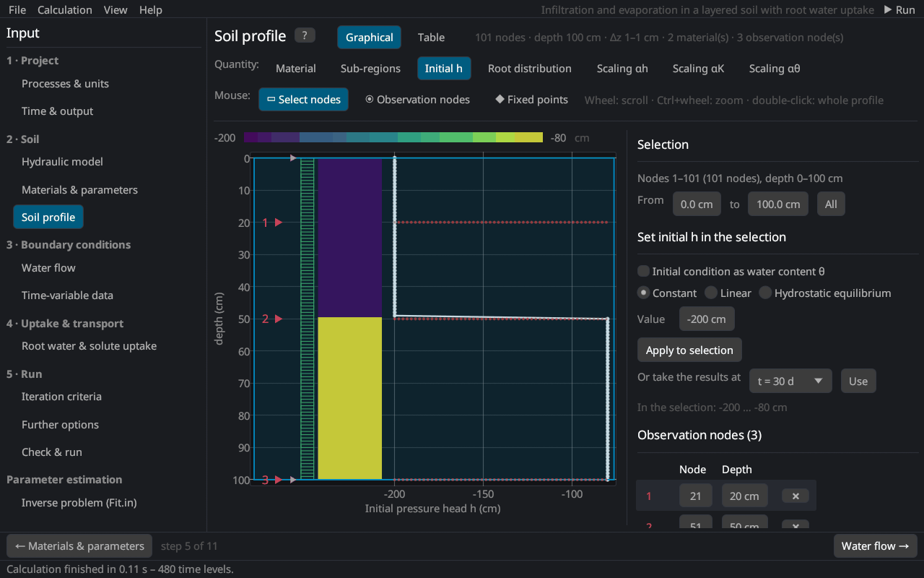The image size is (924, 578).
Task: Click Apply to selection button
Action: (689, 350)
